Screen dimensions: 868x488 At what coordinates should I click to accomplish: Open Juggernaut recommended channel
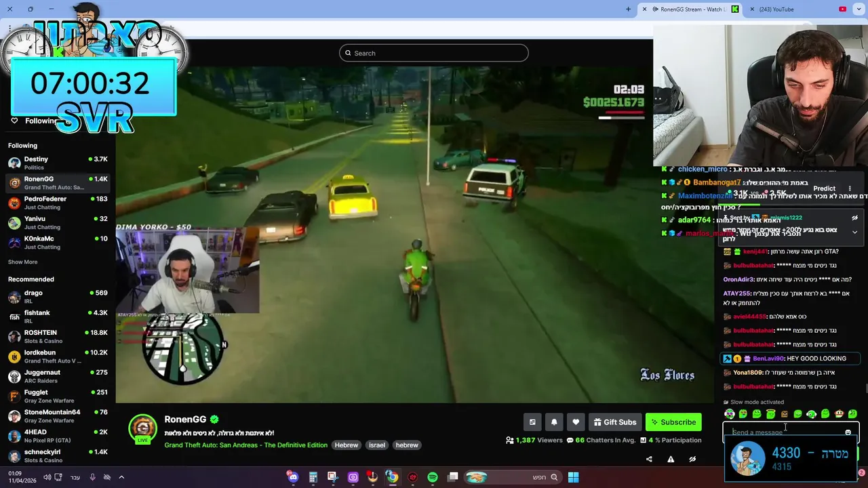click(58, 376)
